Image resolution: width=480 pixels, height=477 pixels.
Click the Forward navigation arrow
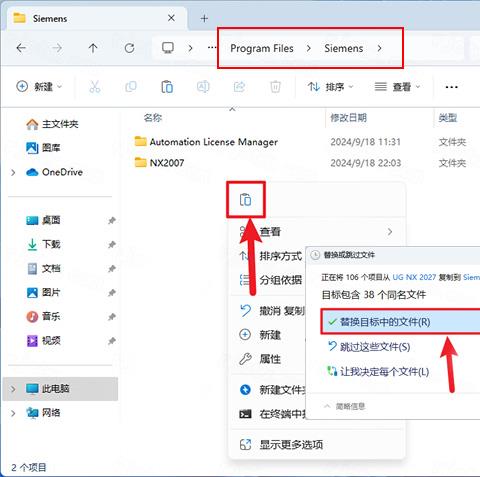57,48
